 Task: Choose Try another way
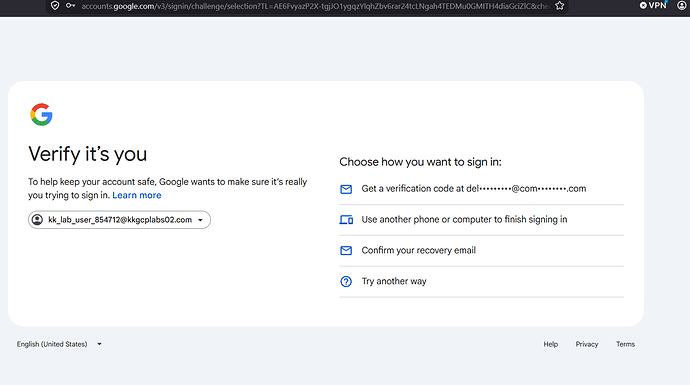(481, 282)
